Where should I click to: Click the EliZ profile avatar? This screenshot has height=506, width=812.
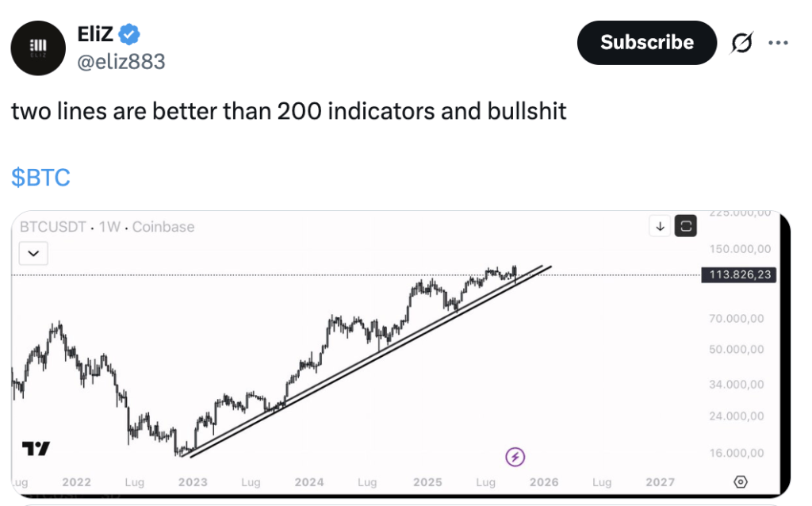39,47
